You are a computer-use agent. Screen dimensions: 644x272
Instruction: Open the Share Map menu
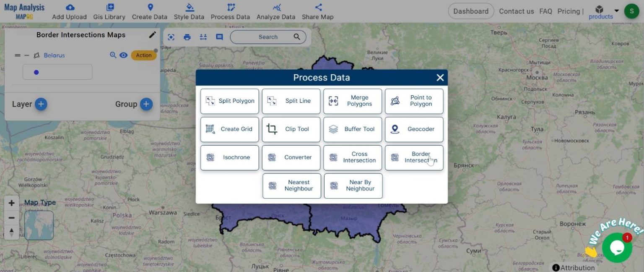click(318, 12)
